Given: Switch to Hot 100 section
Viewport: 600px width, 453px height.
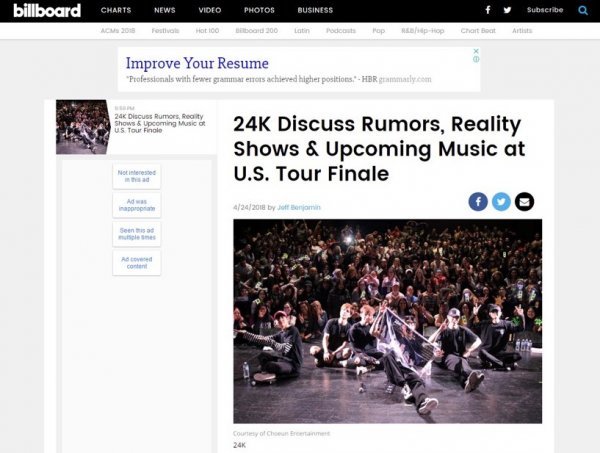Looking at the screenshot, I should [207, 31].
